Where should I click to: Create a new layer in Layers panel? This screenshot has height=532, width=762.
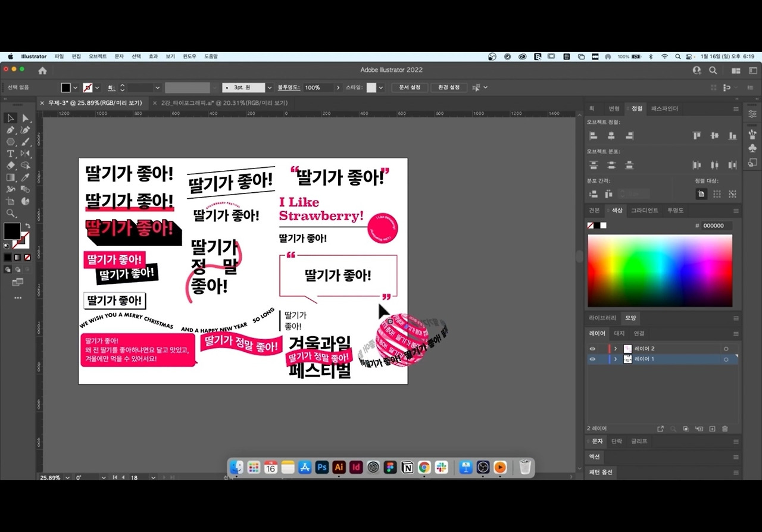(712, 428)
